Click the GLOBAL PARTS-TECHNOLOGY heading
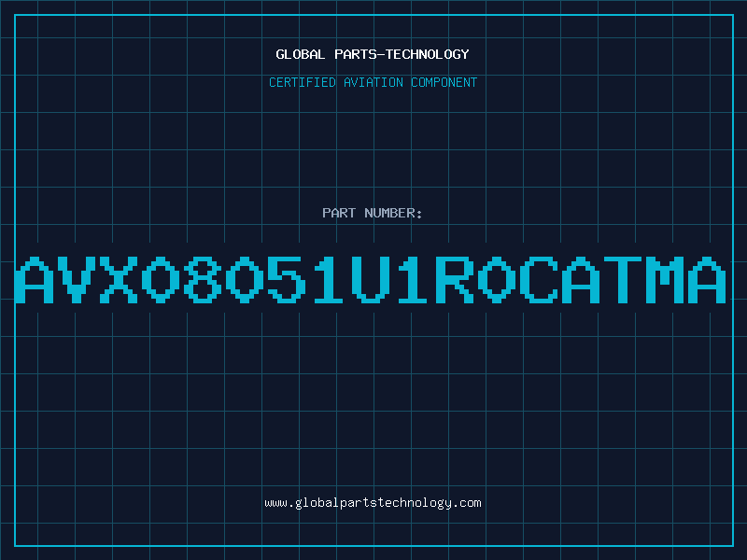This screenshot has width=747, height=560. 373,54
